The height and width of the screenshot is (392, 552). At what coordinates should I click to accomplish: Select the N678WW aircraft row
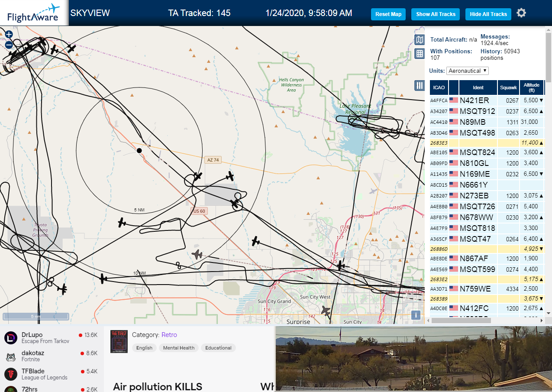coord(487,217)
